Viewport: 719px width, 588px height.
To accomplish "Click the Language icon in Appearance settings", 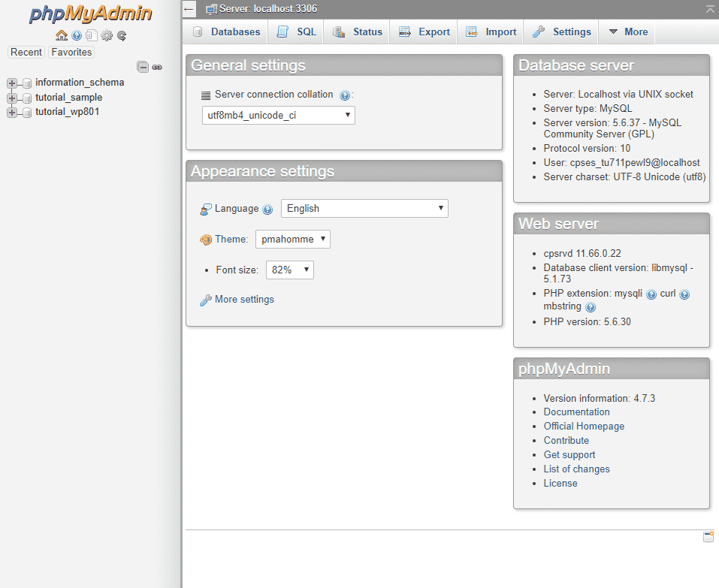I will click(x=206, y=210).
